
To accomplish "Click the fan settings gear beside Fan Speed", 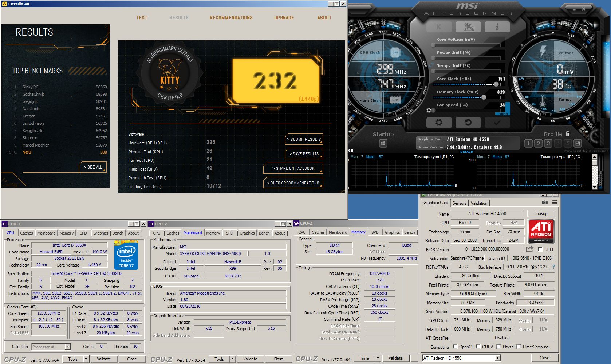I will [429, 110].
